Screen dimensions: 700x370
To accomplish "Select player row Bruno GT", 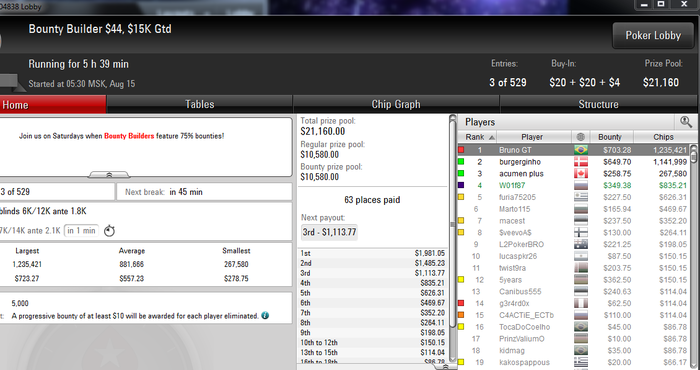I will (573, 150).
